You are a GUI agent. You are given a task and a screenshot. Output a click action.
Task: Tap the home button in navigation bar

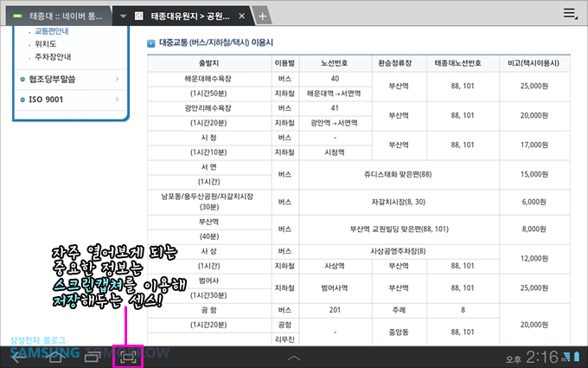point(55,356)
